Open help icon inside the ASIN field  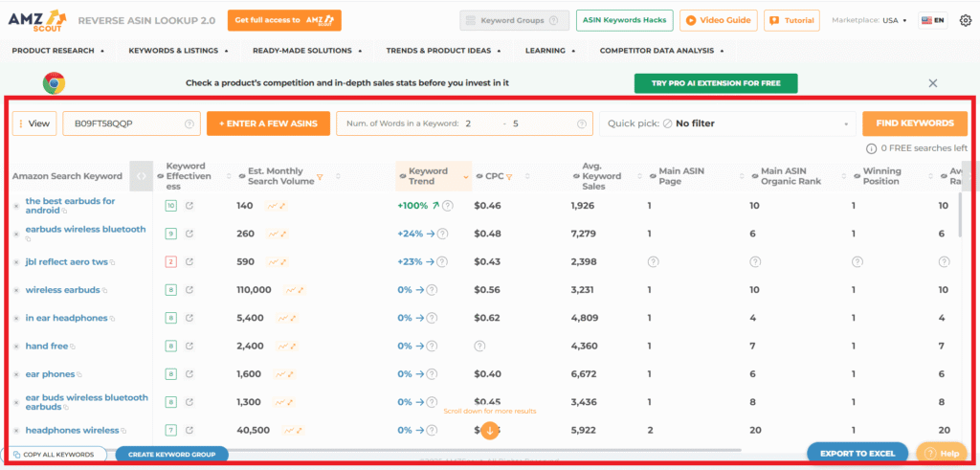pyautogui.click(x=189, y=123)
